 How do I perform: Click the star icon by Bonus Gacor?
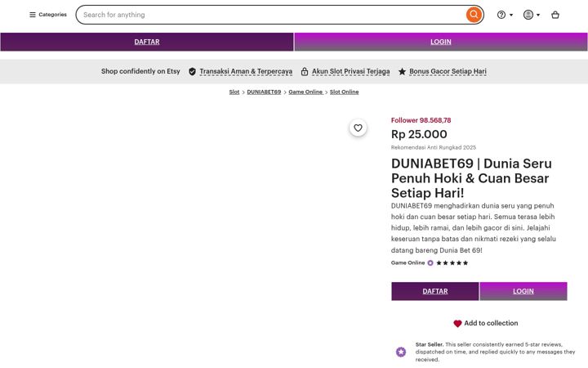pos(402,71)
